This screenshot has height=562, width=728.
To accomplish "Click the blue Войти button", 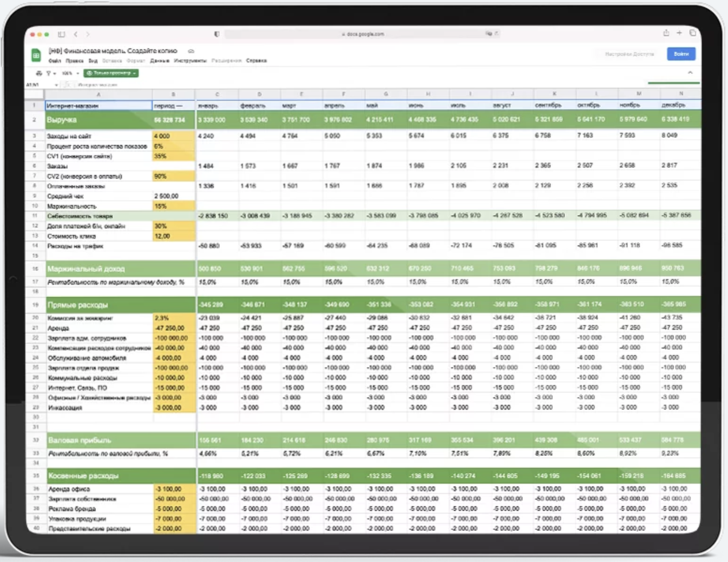I will [x=681, y=54].
